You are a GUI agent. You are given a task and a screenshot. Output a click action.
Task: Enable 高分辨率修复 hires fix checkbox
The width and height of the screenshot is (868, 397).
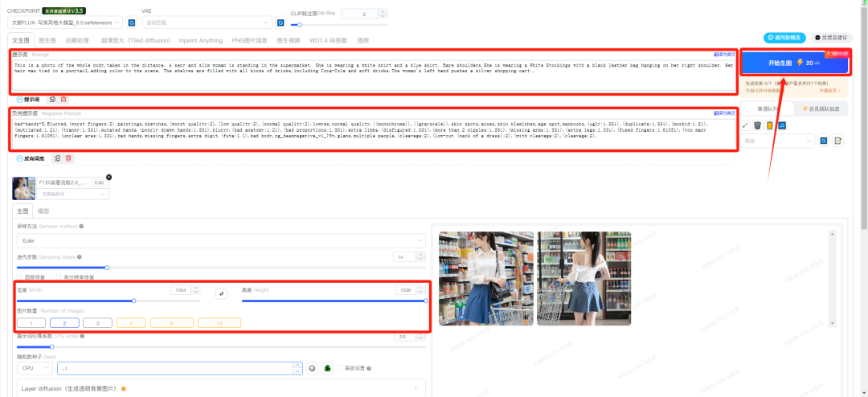pyautogui.click(x=59, y=276)
